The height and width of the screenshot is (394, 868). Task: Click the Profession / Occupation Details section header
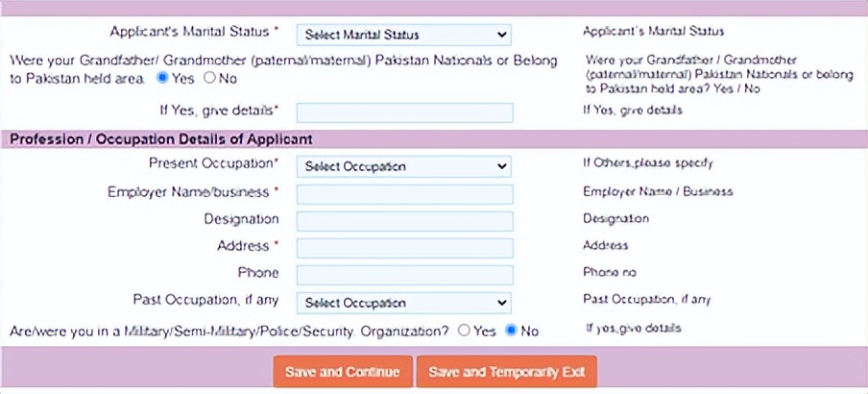(x=161, y=139)
